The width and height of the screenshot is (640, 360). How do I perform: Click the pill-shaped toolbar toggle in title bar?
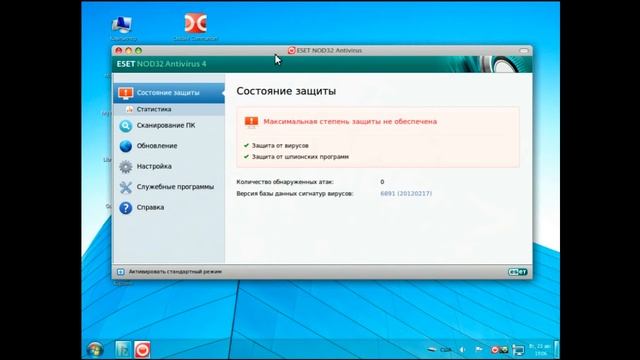524,51
